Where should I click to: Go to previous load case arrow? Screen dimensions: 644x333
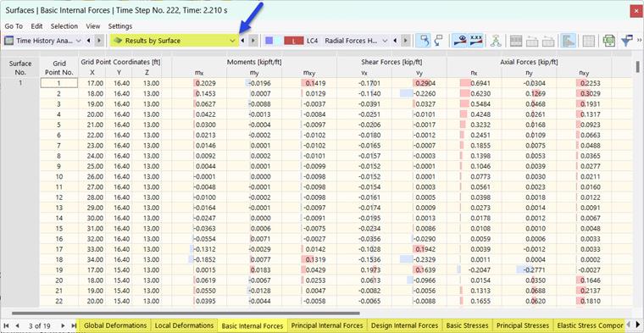coord(395,41)
